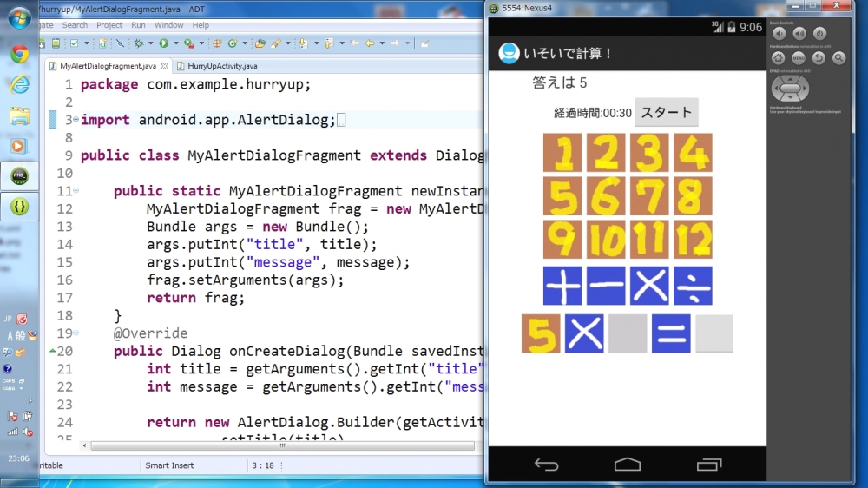The image size is (868, 488).
Task: Click the emulator search hardware button
Action: [838, 58]
